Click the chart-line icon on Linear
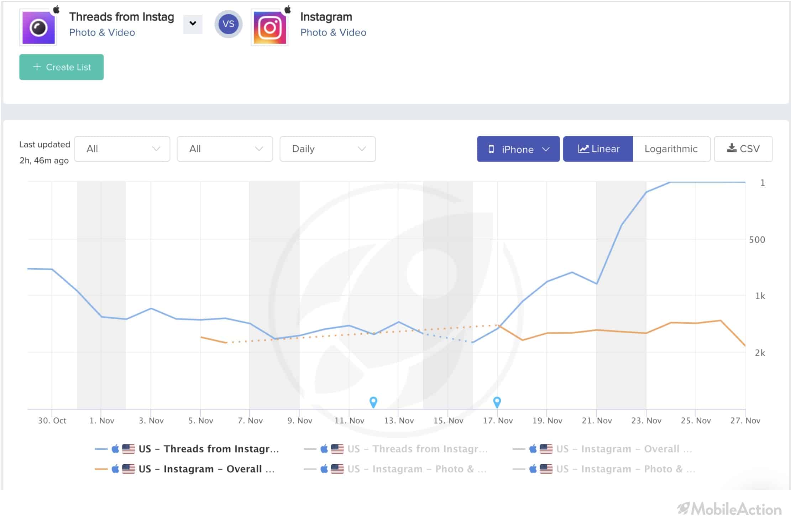 pyautogui.click(x=583, y=149)
